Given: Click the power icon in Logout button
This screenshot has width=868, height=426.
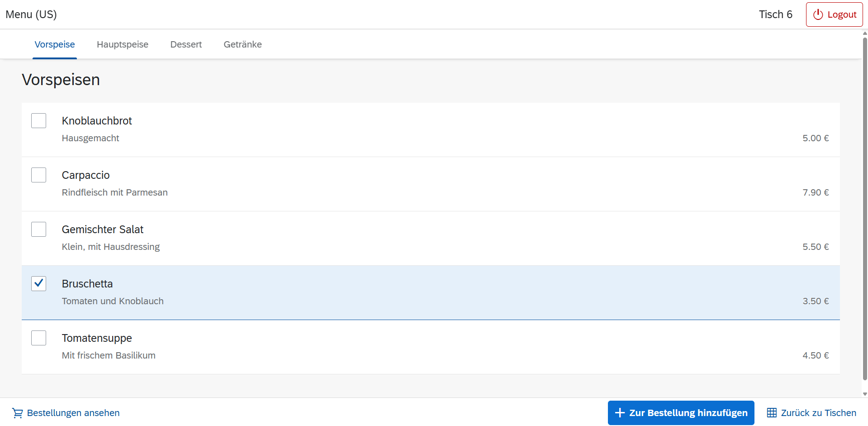Looking at the screenshot, I should coord(818,14).
